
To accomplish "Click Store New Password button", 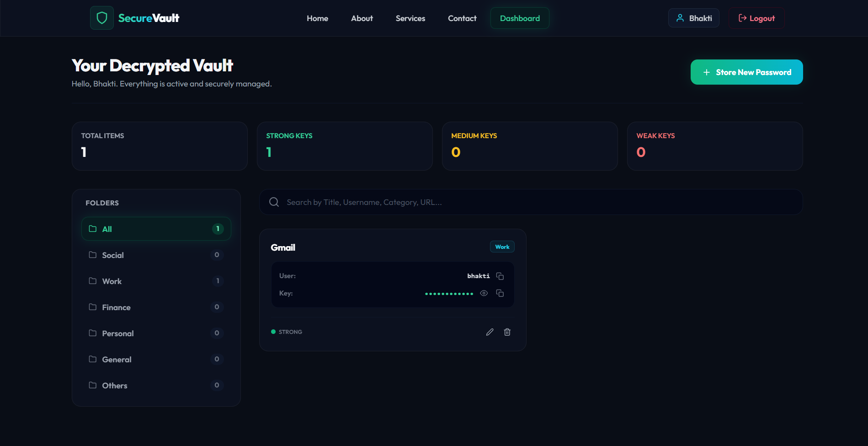I will [x=747, y=72].
